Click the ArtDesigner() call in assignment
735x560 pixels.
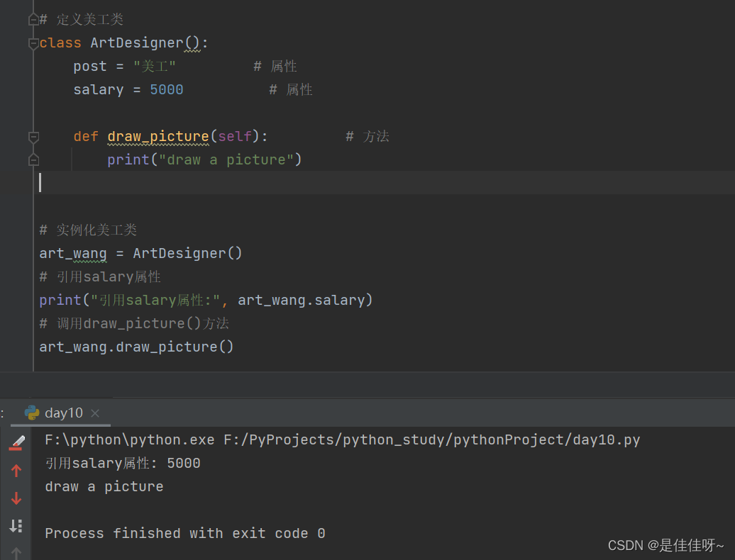[187, 253]
